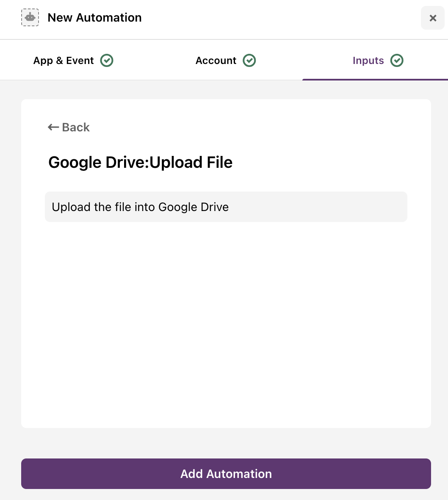Open the Account tab

point(226,61)
